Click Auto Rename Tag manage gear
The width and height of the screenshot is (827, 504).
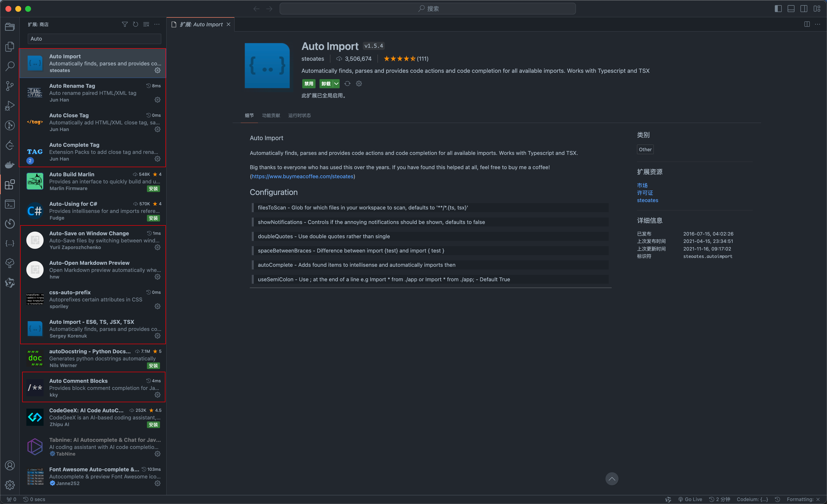tap(158, 100)
